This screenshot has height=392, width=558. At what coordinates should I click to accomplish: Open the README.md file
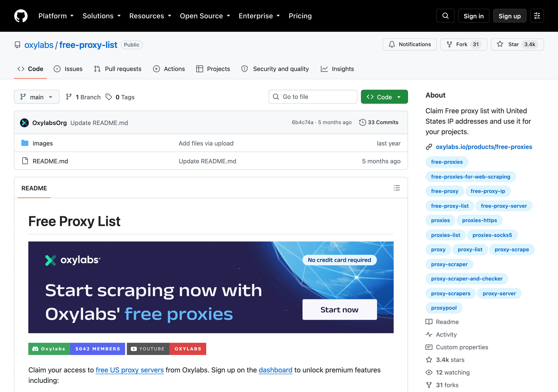click(50, 161)
